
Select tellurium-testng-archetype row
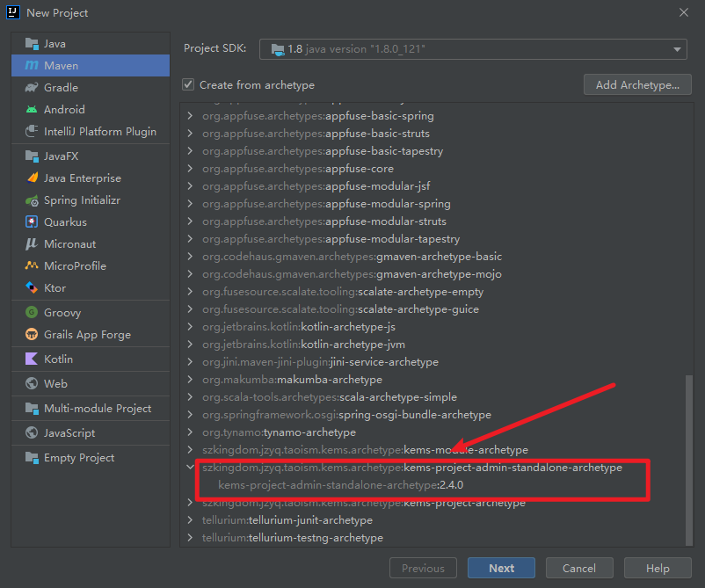pyautogui.click(x=293, y=538)
